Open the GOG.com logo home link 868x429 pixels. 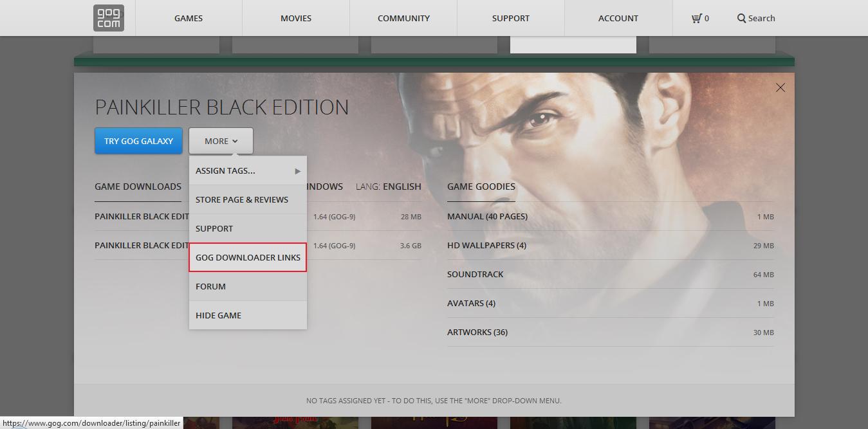pos(109,18)
